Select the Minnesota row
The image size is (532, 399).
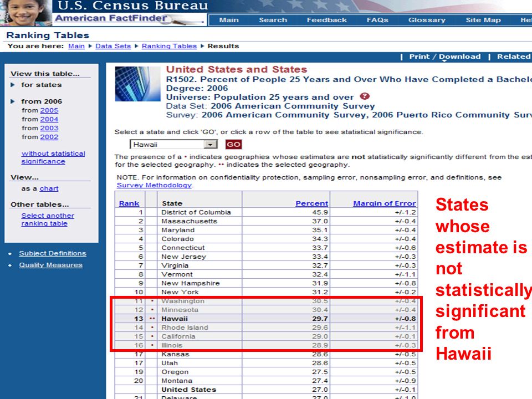click(267, 310)
